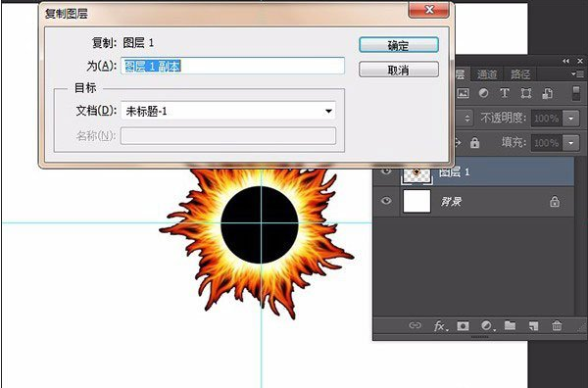
Task: Select the 背景 layer name
Action: (x=451, y=202)
